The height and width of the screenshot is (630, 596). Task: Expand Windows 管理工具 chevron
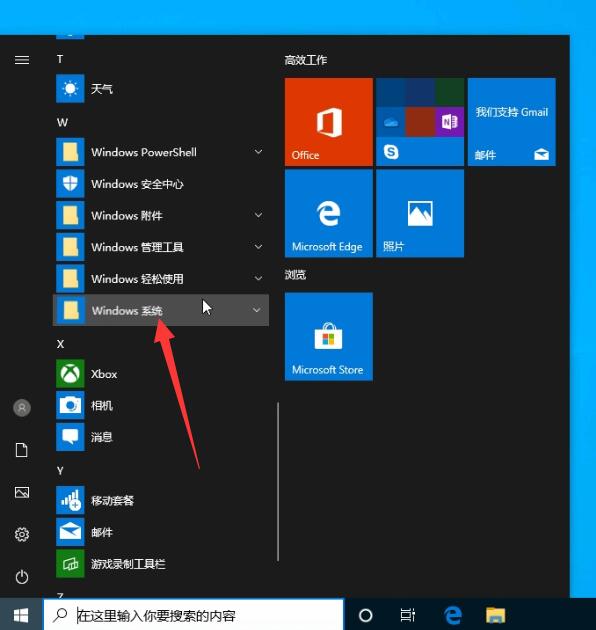pos(258,247)
